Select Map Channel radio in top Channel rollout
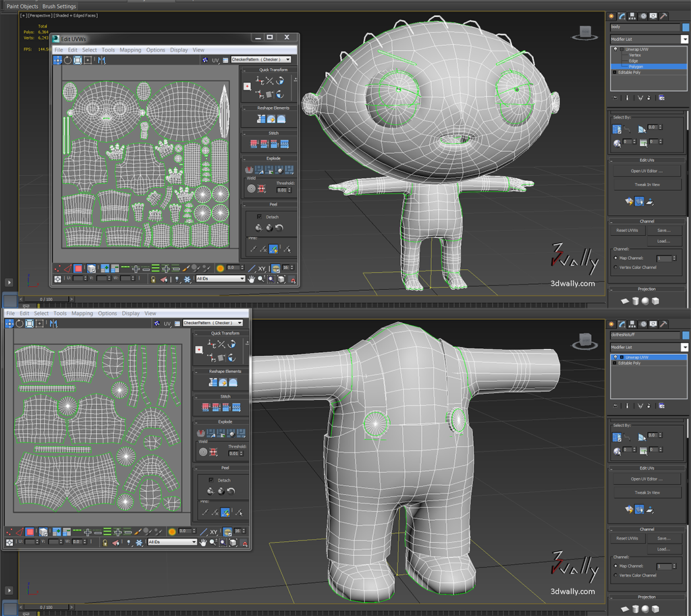The image size is (691, 616). click(x=615, y=258)
